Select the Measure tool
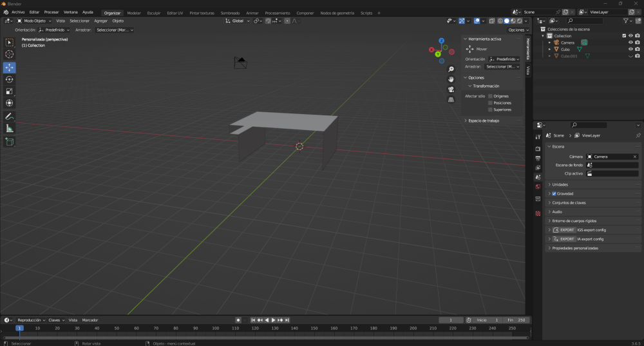 point(10,128)
